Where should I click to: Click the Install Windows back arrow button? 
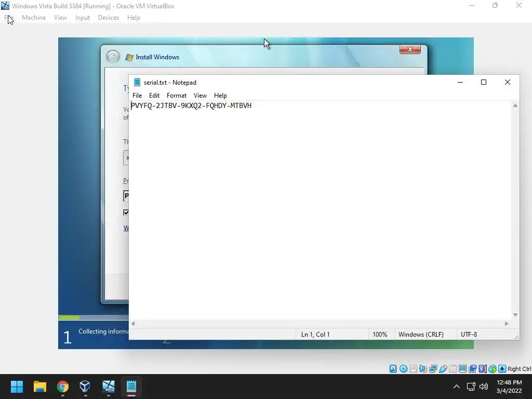coord(113,57)
